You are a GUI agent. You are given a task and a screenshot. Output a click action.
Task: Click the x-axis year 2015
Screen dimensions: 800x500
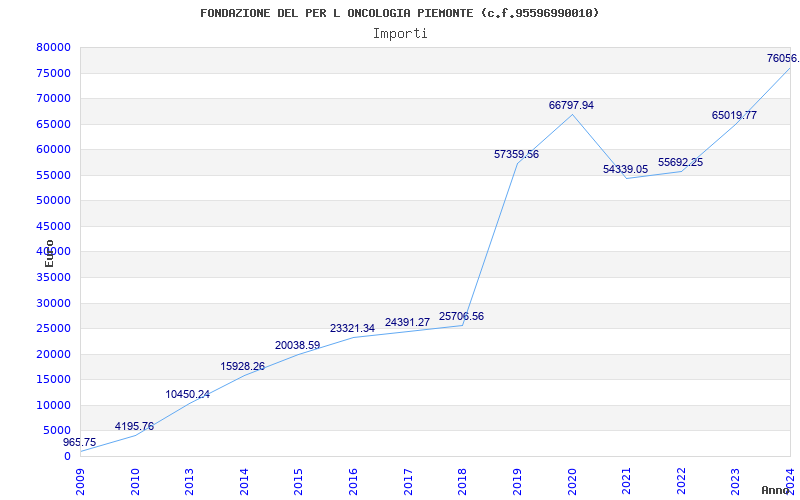[298, 482]
